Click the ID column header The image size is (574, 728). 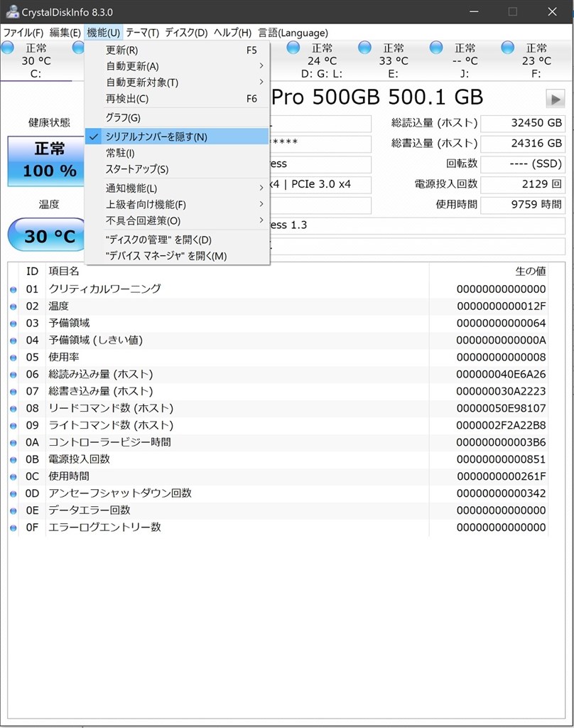point(32,271)
